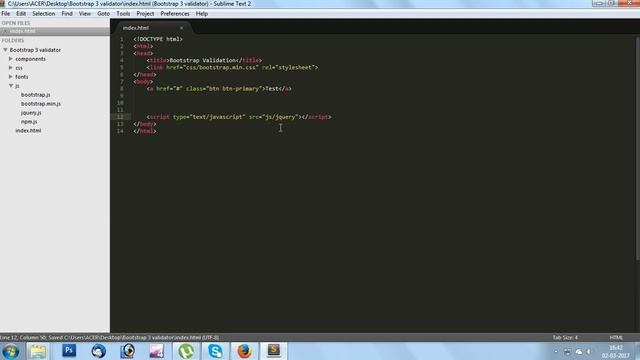Open the Preferences menu

[x=175, y=13]
